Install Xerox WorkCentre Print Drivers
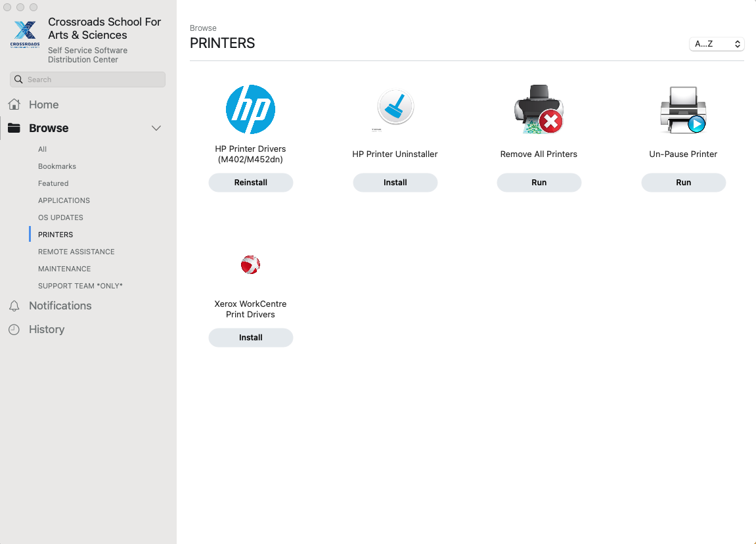Image resolution: width=756 pixels, height=544 pixels. coord(251,338)
